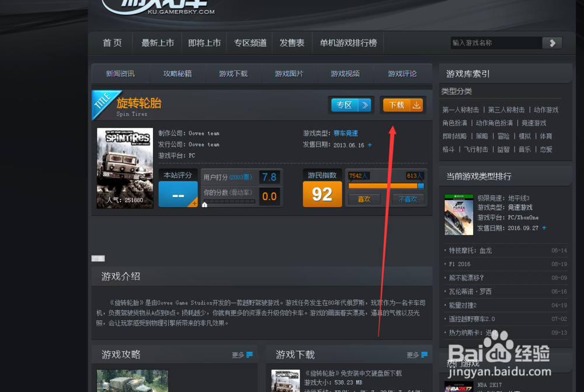Select the 益智 category
584x392 pixels.
point(503,149)
